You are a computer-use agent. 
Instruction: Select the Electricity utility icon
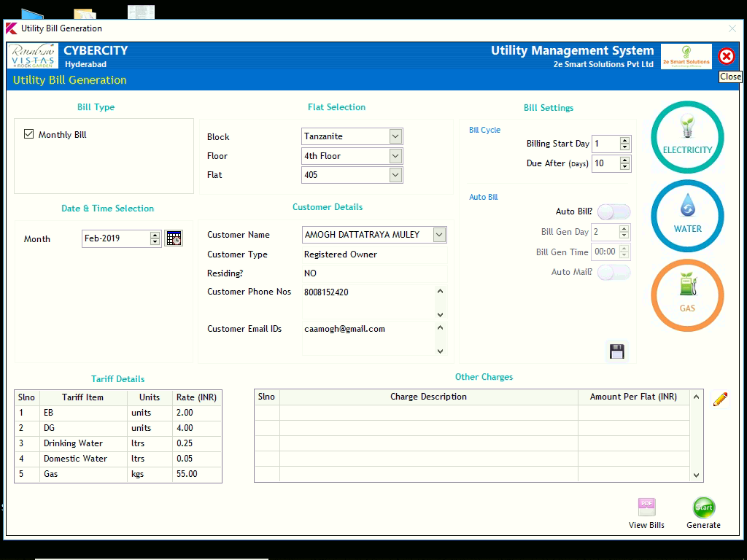(687, 137)
